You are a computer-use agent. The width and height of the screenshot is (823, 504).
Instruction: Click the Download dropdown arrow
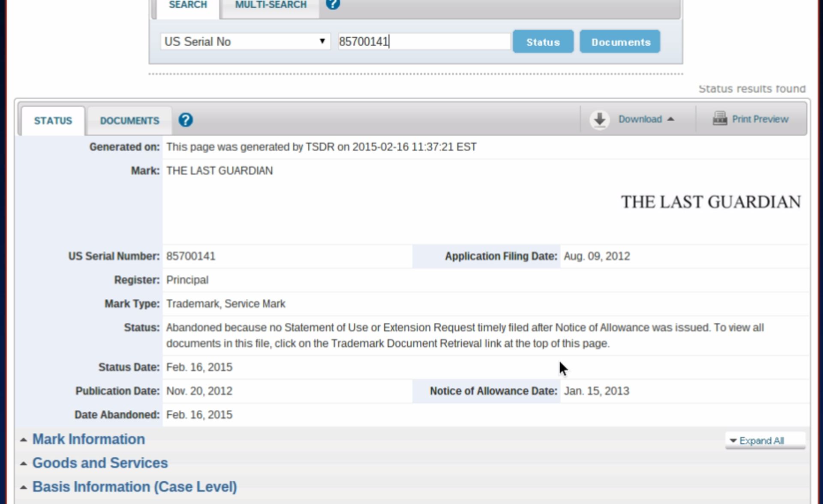[670, 119]
